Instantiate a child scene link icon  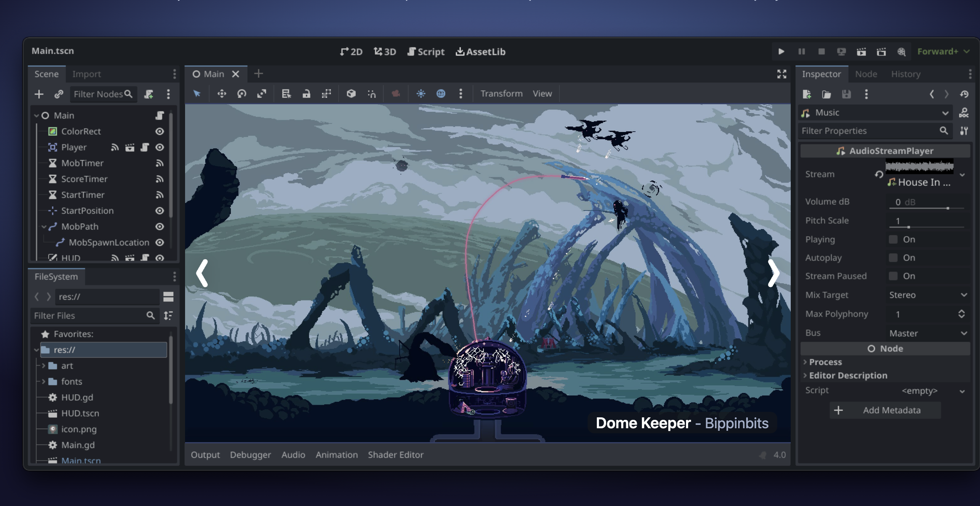(x=58, y=94)
